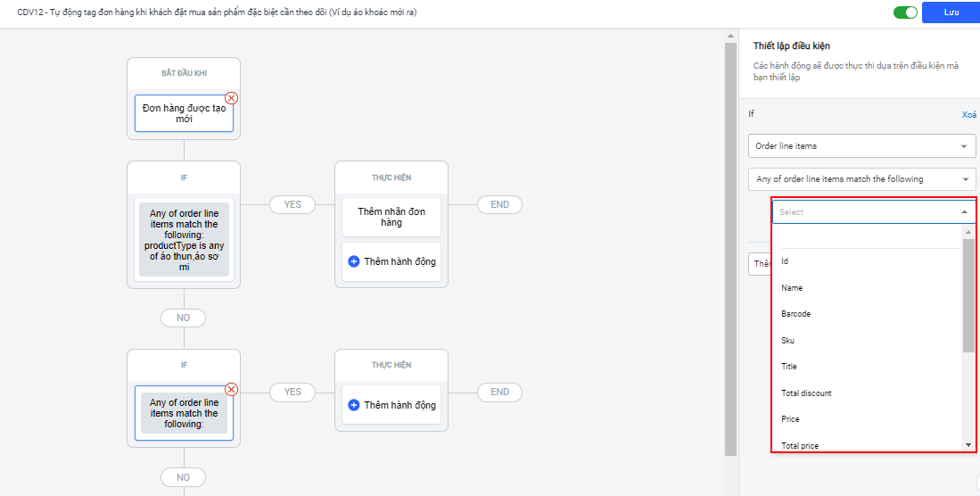Open 'Any of order line items match' dropdown

click(x=861, y=179)
